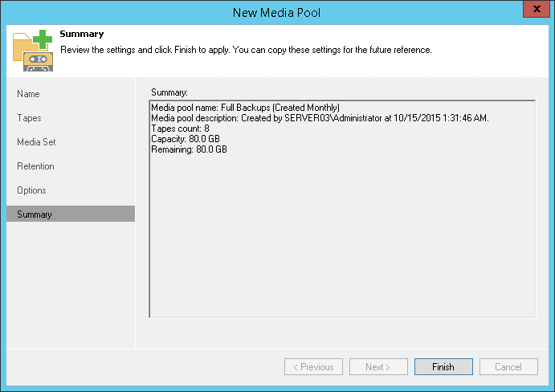The image size is (555, 392).
Task: Click the Remaining 80.0 GB line
Action: pyautogui.click(x=189, y=149)
